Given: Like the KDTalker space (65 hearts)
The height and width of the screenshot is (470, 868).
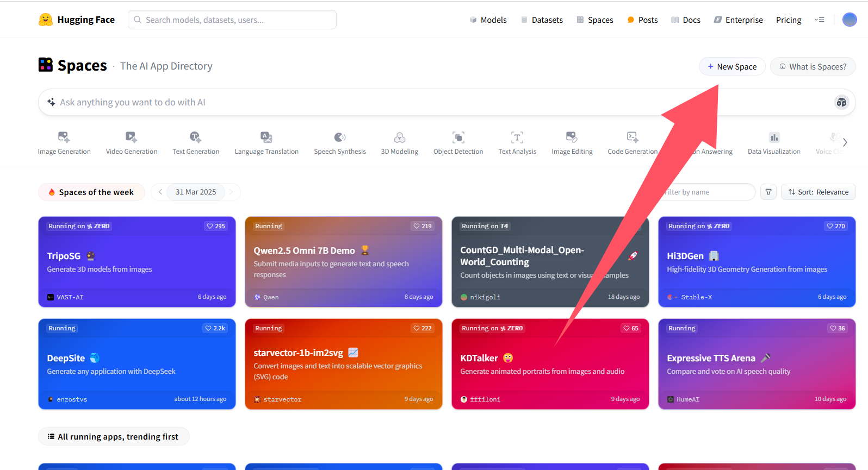Looking at the screenshot, I should 631,328.
